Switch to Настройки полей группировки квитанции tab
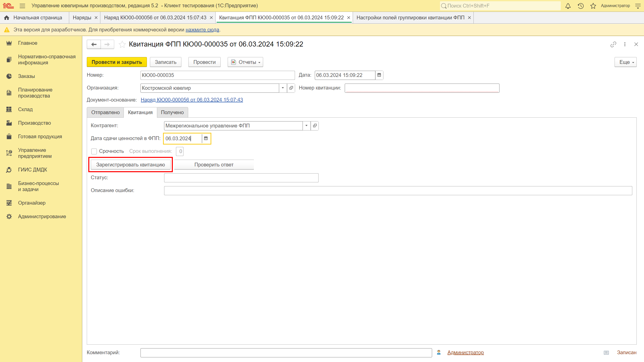The width and height of the screenshot is (644, 362). [410, 18]
